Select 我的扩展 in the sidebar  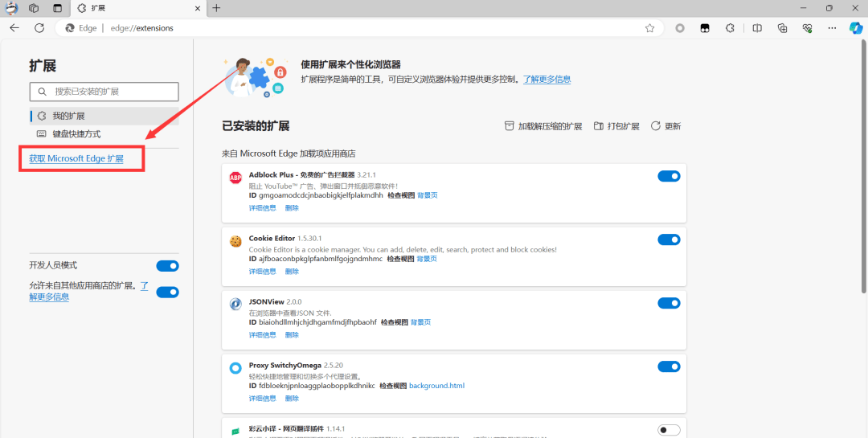pyautogui.click(x=68, y=116)
